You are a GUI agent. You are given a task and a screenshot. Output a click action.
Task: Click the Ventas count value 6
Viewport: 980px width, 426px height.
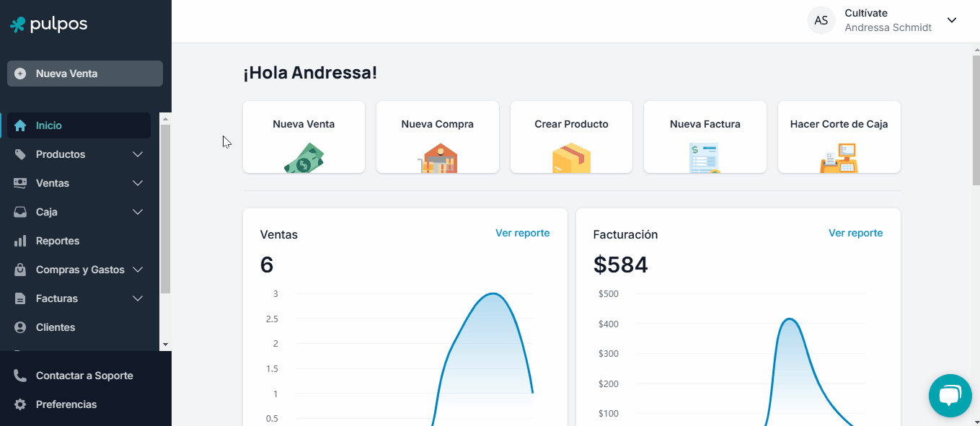pos(267,265)
